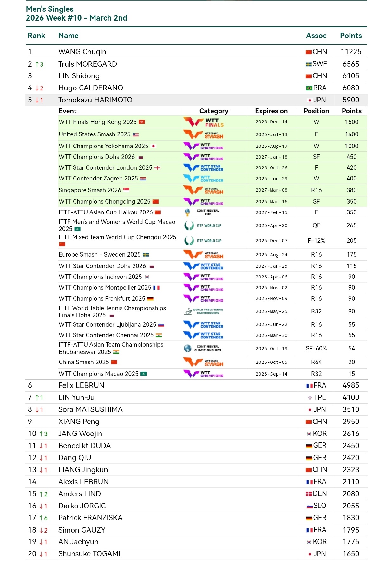392x562 pixels.
Task: Expand XIANG Peng's ranking details
Action: 196,422
